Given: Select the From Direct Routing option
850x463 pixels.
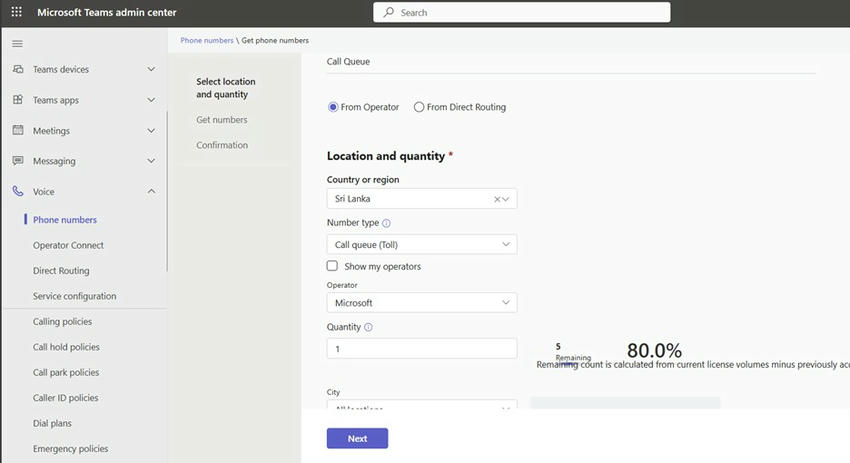Looking at the screenshot, I should (x=418, y=107).
